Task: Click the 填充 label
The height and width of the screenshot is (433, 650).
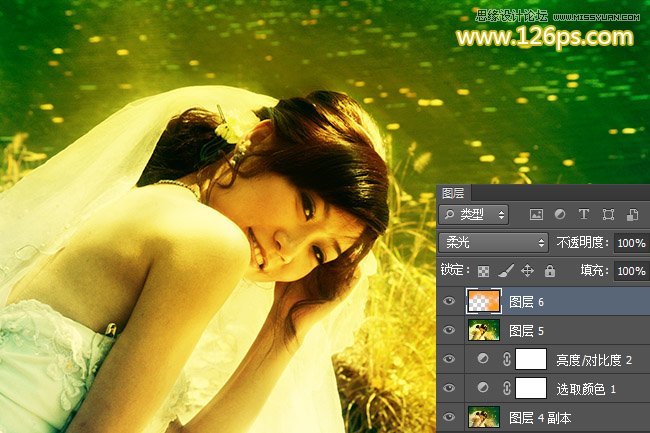Action: pos(594,271)
